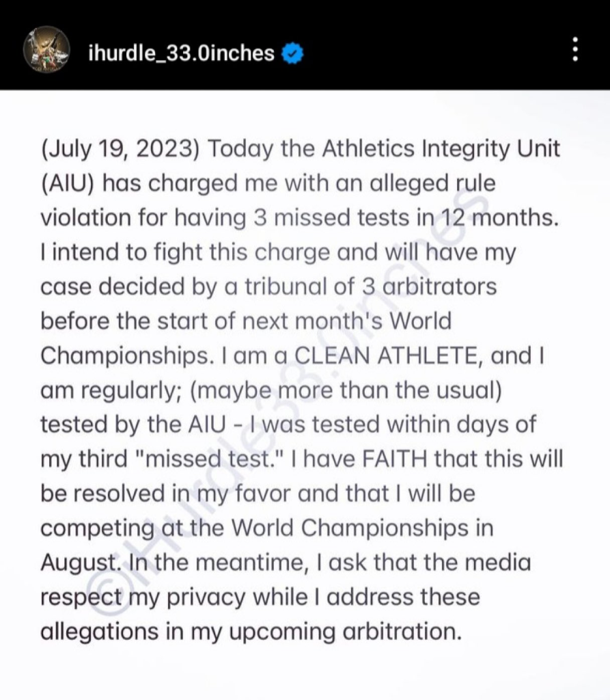Open the profile picture avatar
610x700 pixels.
coord(46,50)
